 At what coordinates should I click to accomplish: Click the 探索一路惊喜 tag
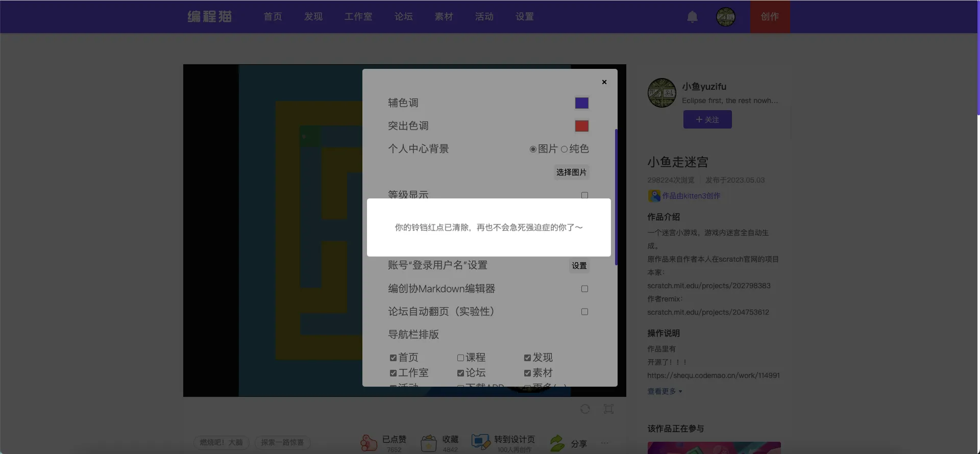[282, 442]
